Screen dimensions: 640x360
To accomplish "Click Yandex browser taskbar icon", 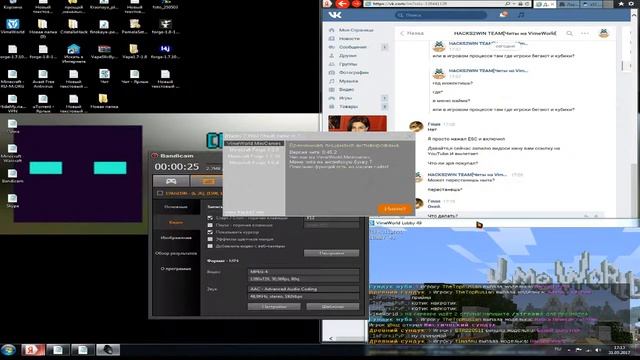I will (33, 350).
